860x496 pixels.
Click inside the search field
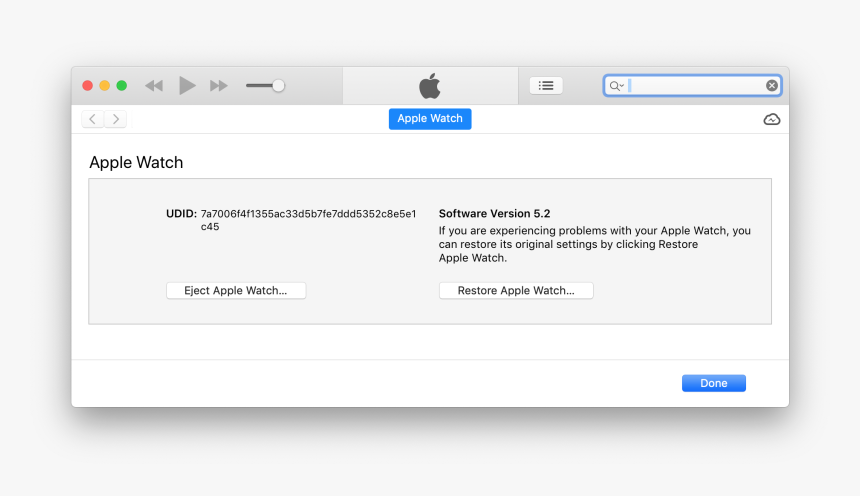[695, 86]
